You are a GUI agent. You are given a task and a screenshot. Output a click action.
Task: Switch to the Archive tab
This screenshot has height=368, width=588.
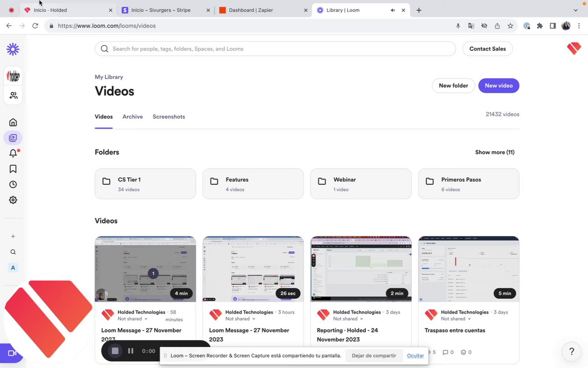[133, 117]
